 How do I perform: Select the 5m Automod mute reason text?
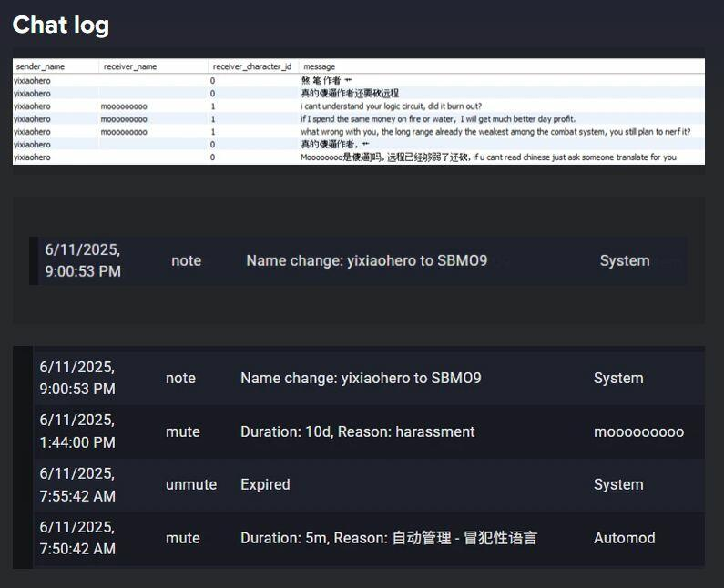pos(388,538)
